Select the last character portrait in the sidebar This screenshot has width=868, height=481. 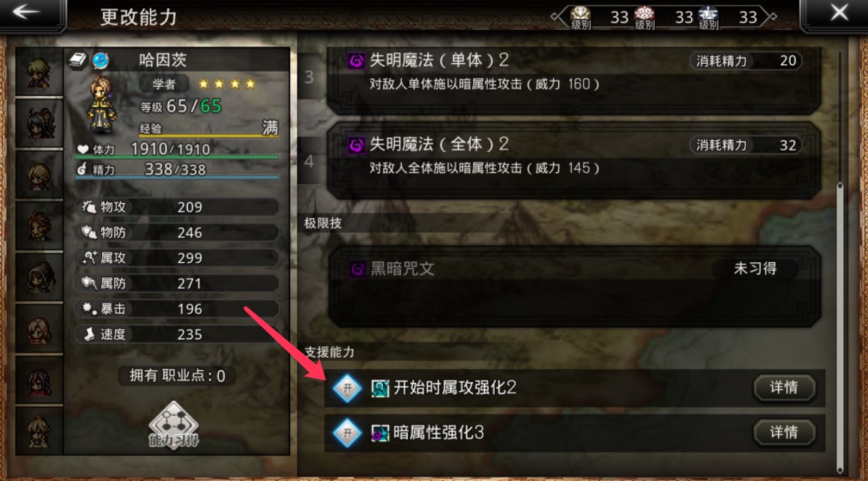point(39,432)
